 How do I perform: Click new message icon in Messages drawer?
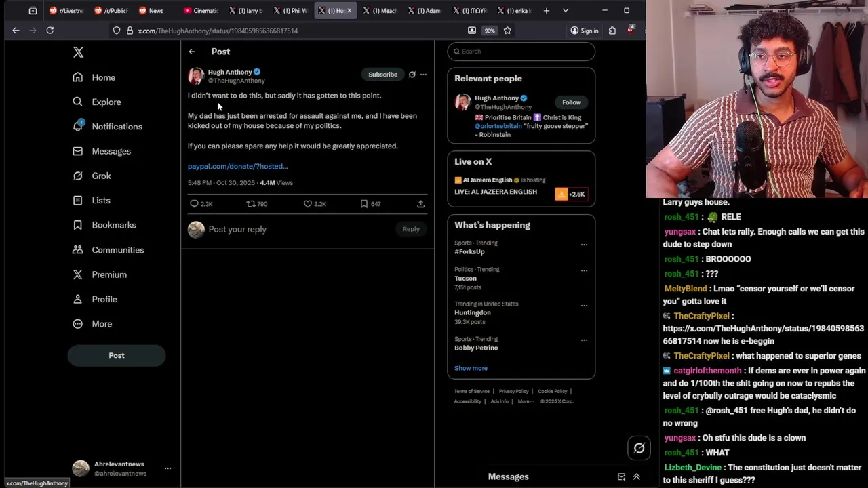[x=621, y=477]
